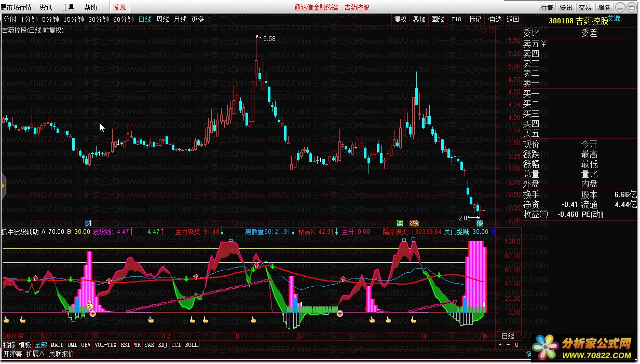Open the 展市场行情 menu
Viewport: 640px width, 364px height.
(16, 7)
